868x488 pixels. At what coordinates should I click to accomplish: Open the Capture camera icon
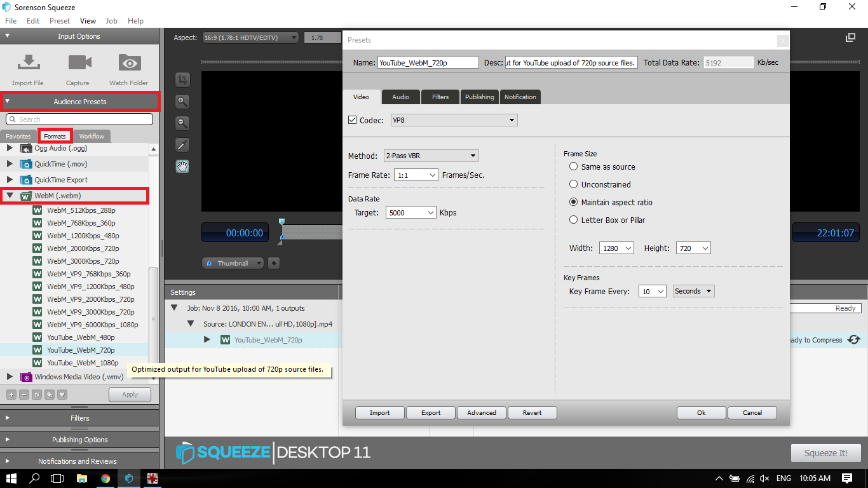(x=80, y=63)
